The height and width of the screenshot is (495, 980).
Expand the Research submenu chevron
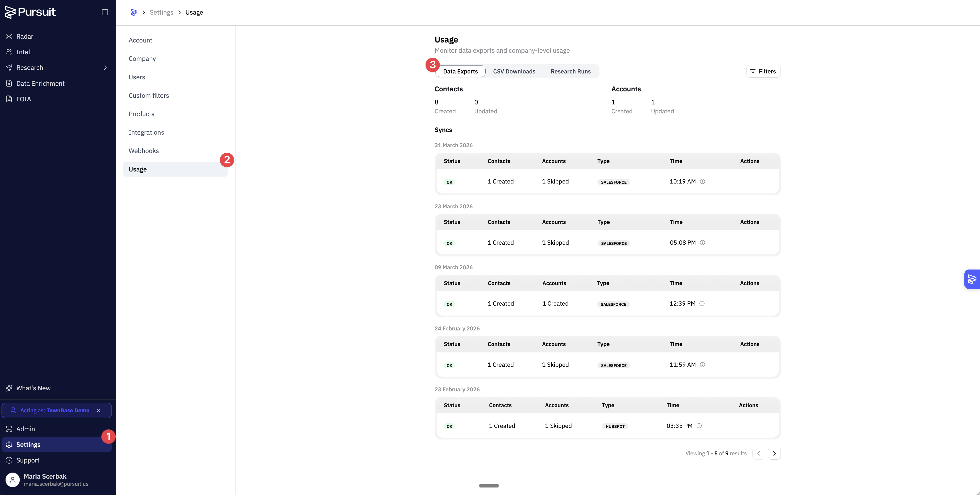[105, 68]
